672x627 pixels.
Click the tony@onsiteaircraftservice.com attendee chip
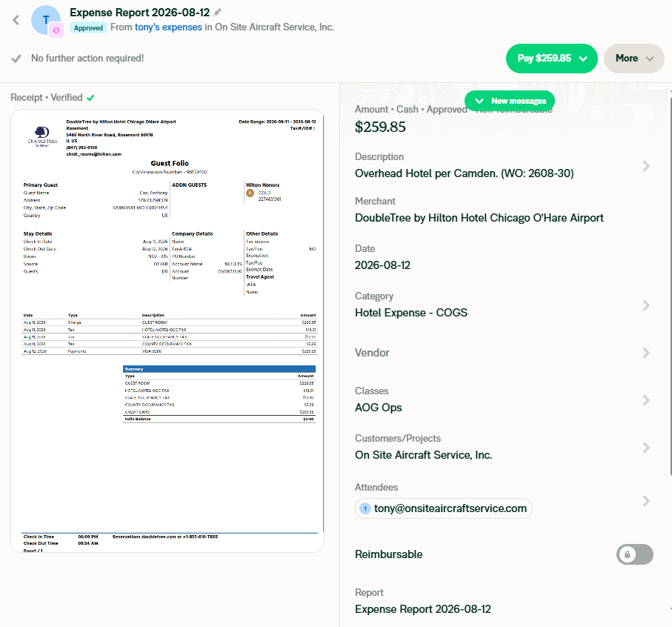coord(444,508)
